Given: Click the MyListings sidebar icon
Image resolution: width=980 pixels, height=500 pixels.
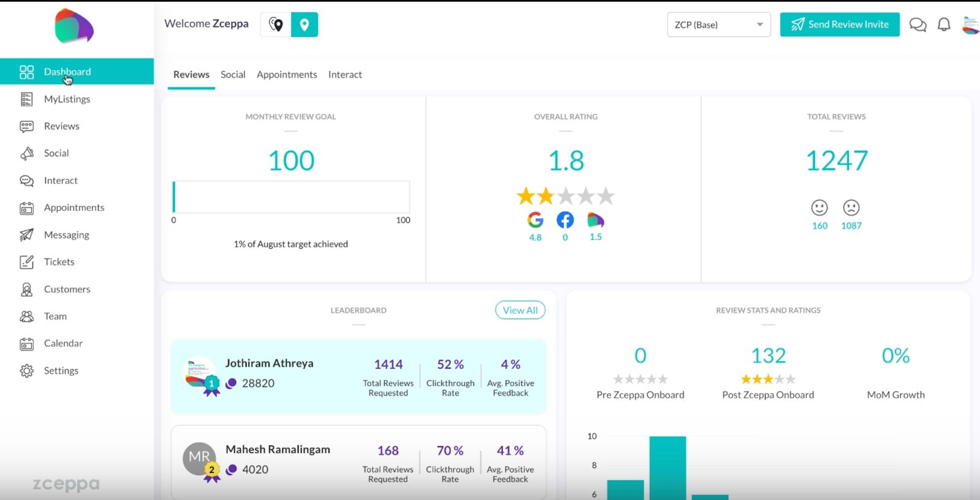Looking at the screenshot, I should [26, 99].
